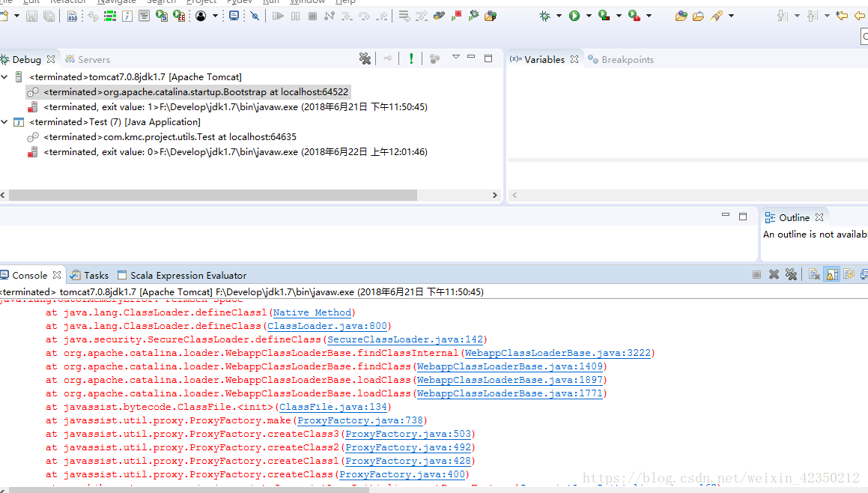Click the Drop to Frame icon
Viewport: 868px width, 493px height.
coord(404,16)
